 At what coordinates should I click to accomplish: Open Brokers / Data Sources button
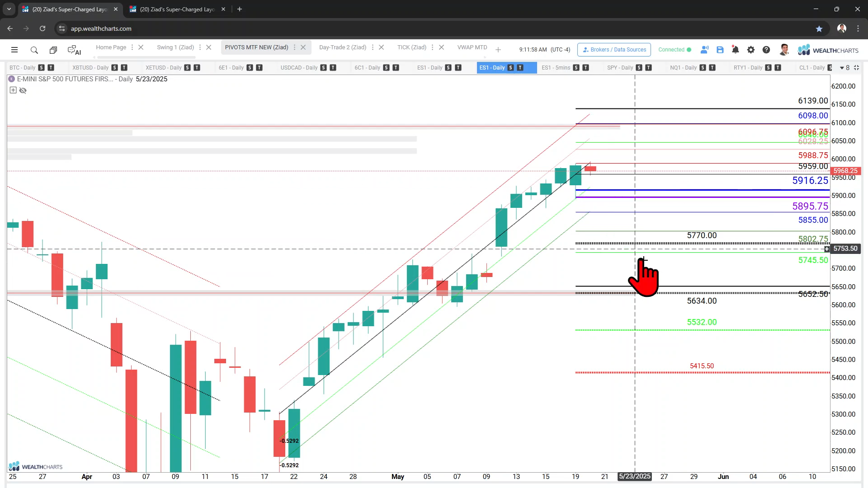click(x=614, y=50)
